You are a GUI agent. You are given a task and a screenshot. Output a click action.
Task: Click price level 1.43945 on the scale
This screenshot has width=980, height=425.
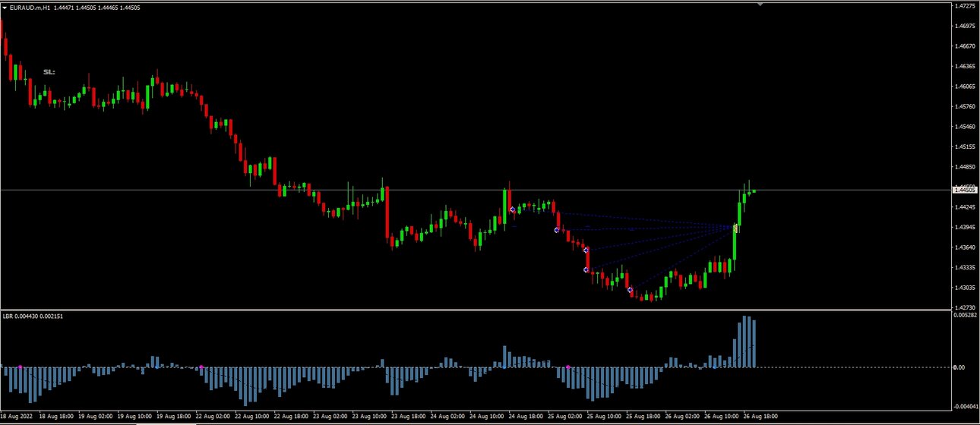[x=966, y=227]
